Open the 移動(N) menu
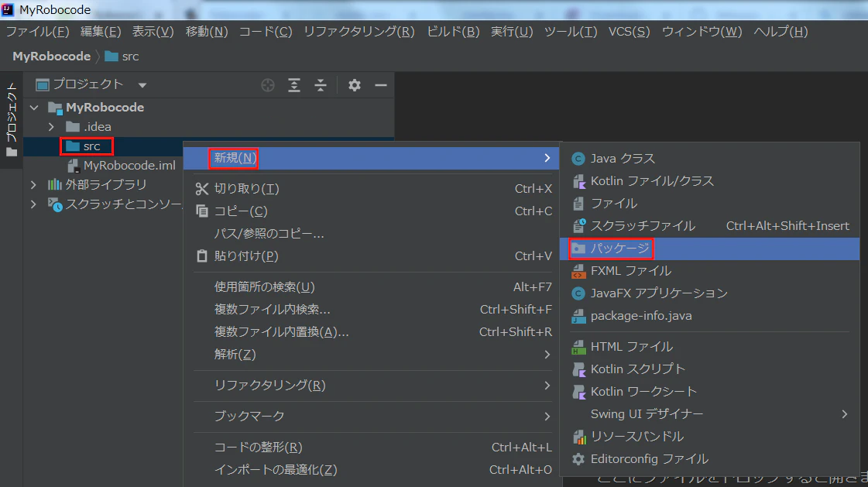The width and height of the screenshot is (868, 487). (x=207, y=32)
